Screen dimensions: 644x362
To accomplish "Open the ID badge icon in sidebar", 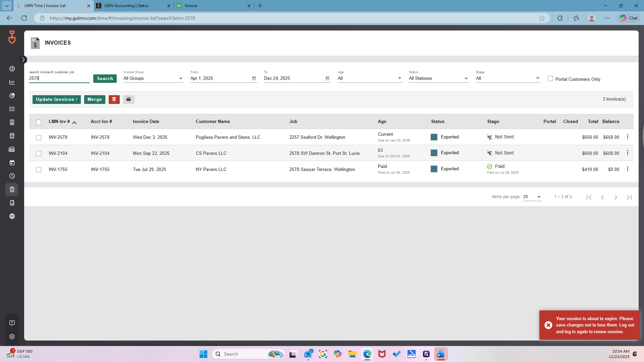I will 12,122.
